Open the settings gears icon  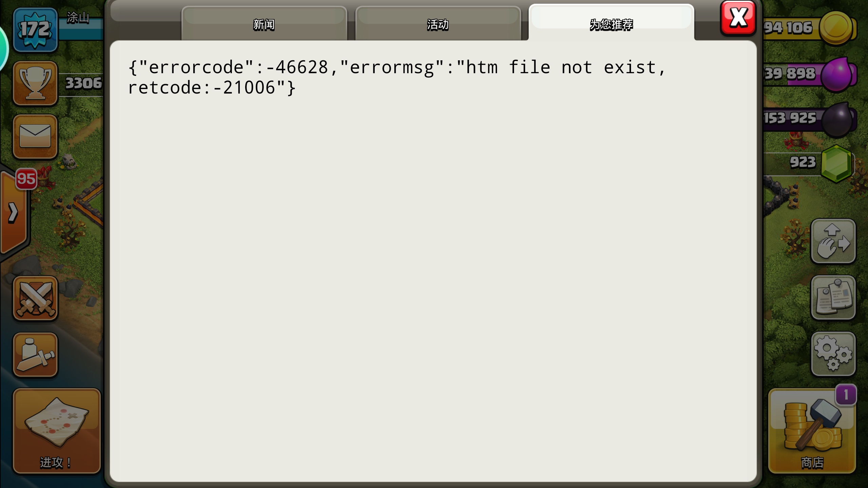pos(833,354)
